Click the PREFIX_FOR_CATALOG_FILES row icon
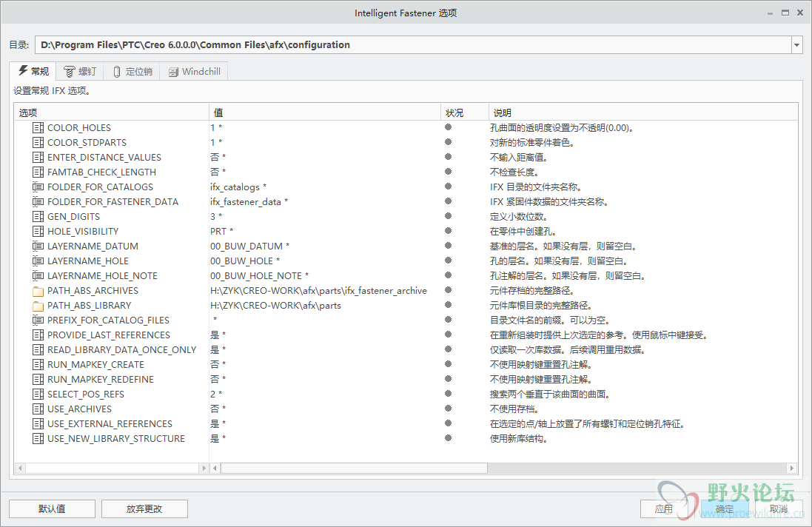812x527 pixels. click(38, 320)
